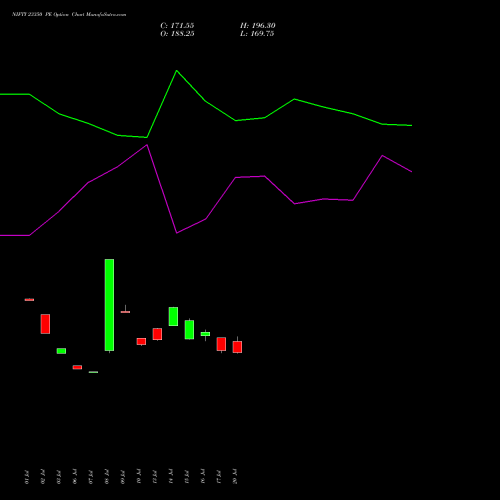Click the red candle for 10 Jul

tap(141, 341)
